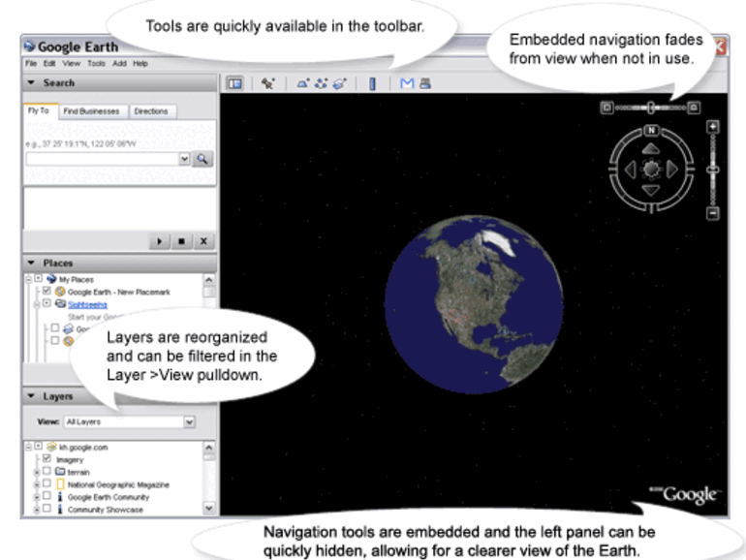Image resolution: width=746 pixels, height=560 pixels.
Task: Enable National Geographic Magazine layer checkbox
Action: point(47,483)
